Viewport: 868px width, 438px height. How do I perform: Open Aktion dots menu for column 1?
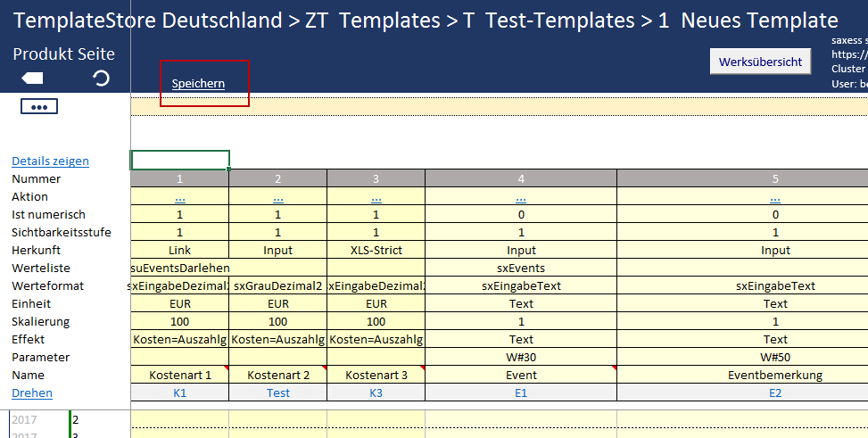[180, 197]
